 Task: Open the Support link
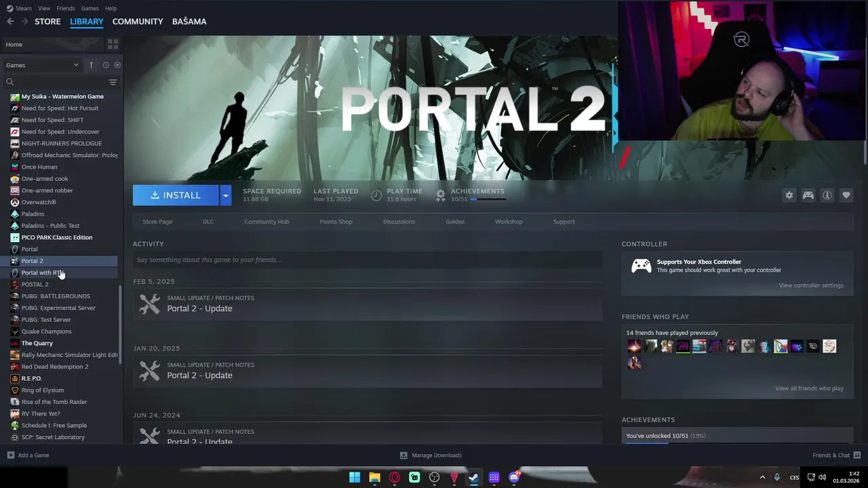[x=564, y=222]
